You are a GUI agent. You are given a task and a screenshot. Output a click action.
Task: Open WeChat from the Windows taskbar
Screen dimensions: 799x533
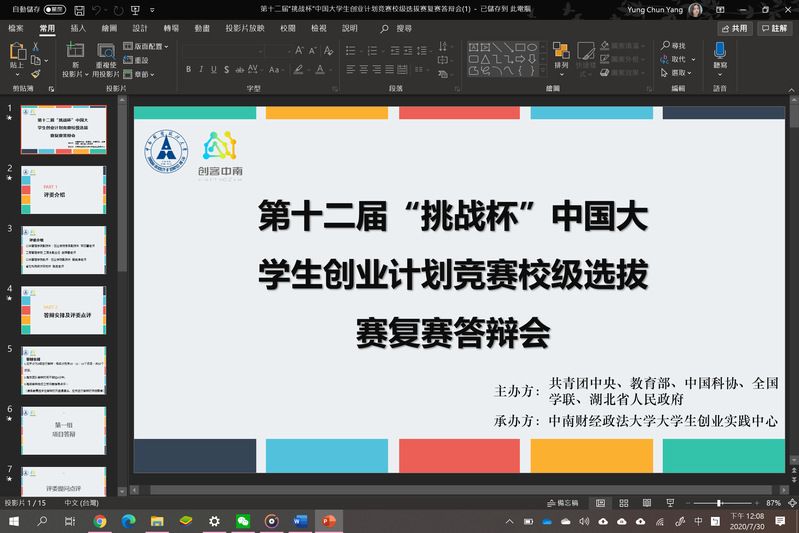pos(242,521)
